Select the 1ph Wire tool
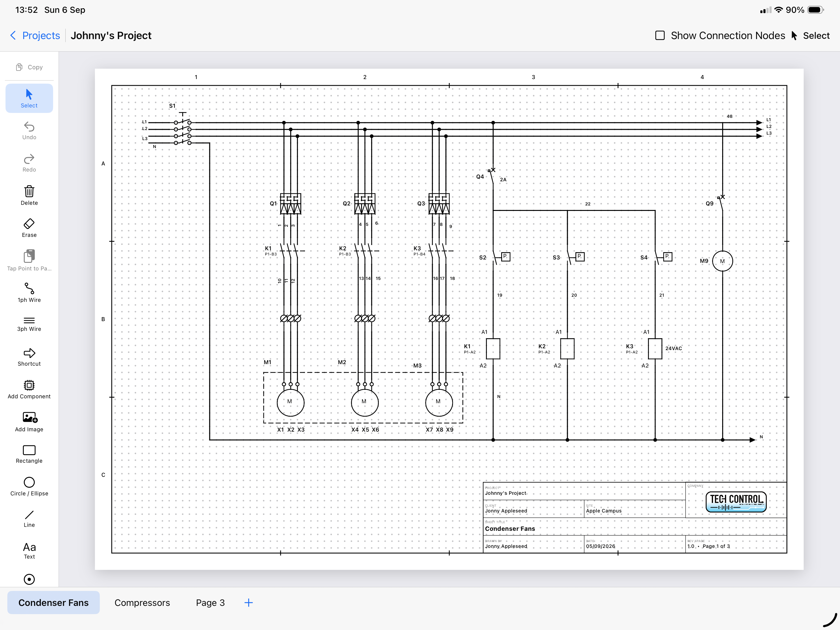The width and height of the screenshot is (840, 630). 29,292
